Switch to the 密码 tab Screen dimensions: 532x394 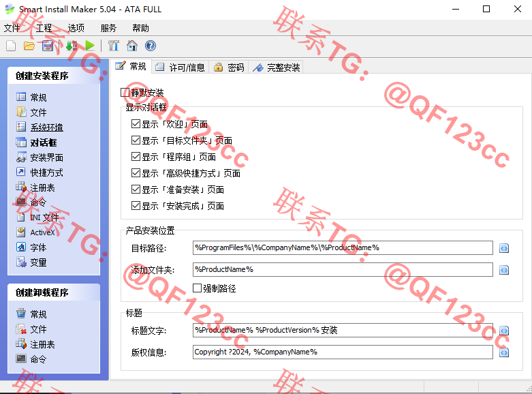229,67
